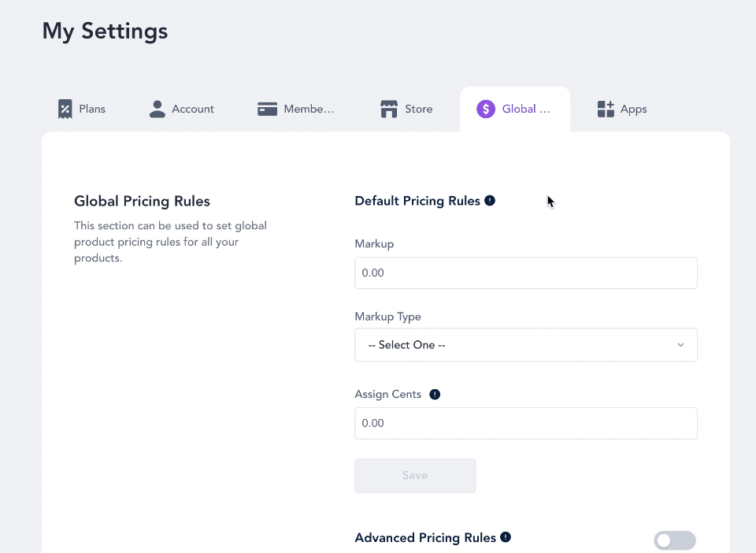The image size is (756, 553).
Task: Select the Apps tab label
Action: tap(633, 109)
